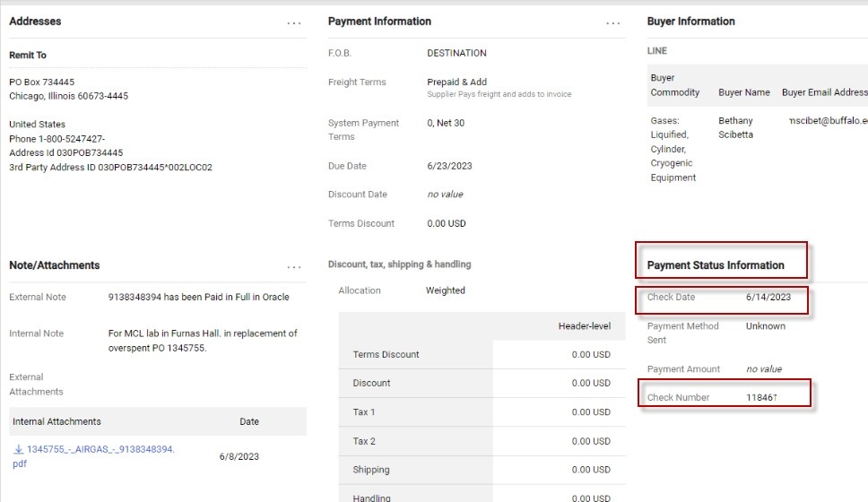Click the download icon beside the AIRGAS attachment
868x502 pixels.
point(18,450)
